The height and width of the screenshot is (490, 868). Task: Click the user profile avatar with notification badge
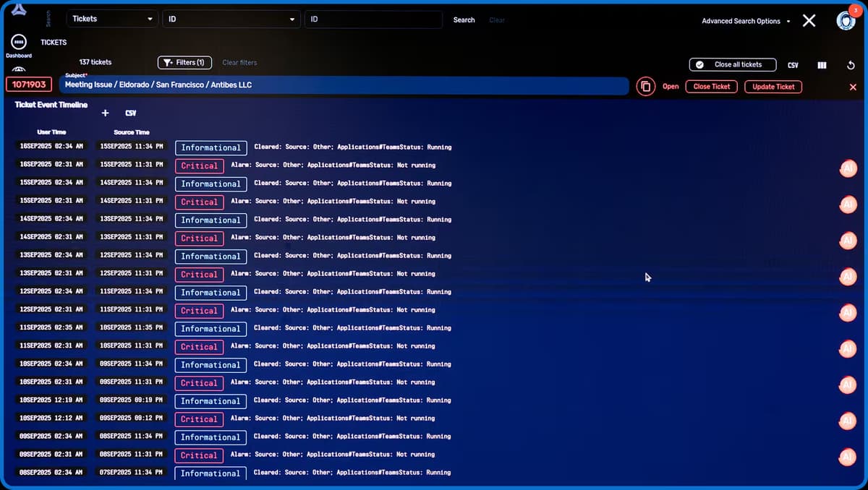(x=845, y=20)
